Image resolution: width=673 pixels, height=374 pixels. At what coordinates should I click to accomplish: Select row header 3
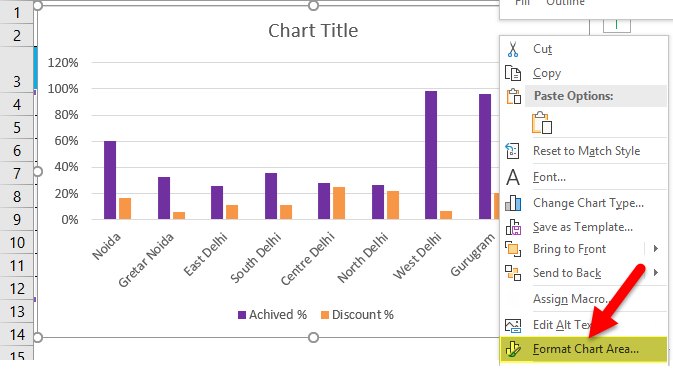coord(17,69)
